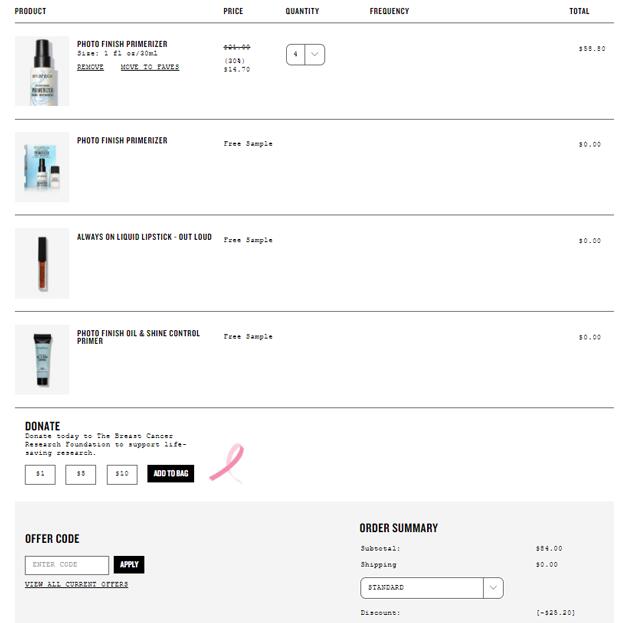The image size is (626, 623).
Task: Apply the entered offer code
Action: point(129,565)
